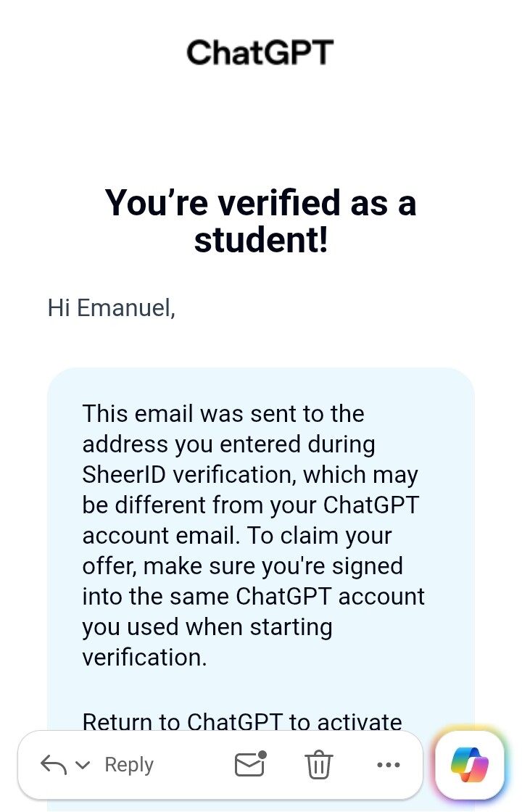Click the "you used when starting" line
The height and width of the screenshot is (812, 522).
[x=207, y=627]
